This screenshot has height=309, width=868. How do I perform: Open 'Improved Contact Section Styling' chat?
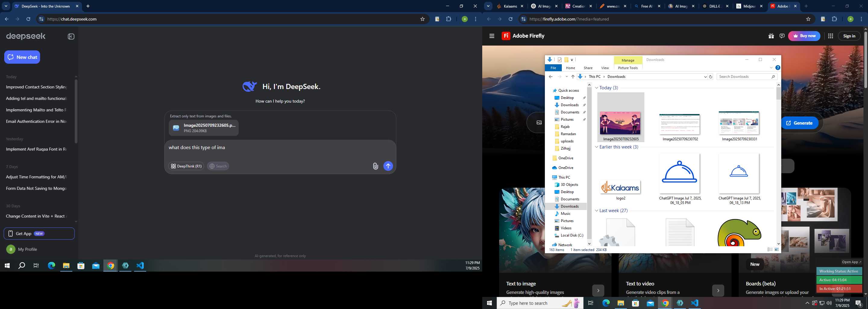click(36, 87)
